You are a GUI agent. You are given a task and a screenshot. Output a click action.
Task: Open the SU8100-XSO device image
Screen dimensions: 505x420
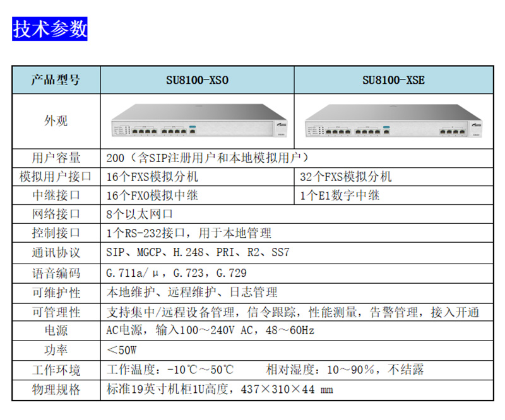[x=199, y=121]
